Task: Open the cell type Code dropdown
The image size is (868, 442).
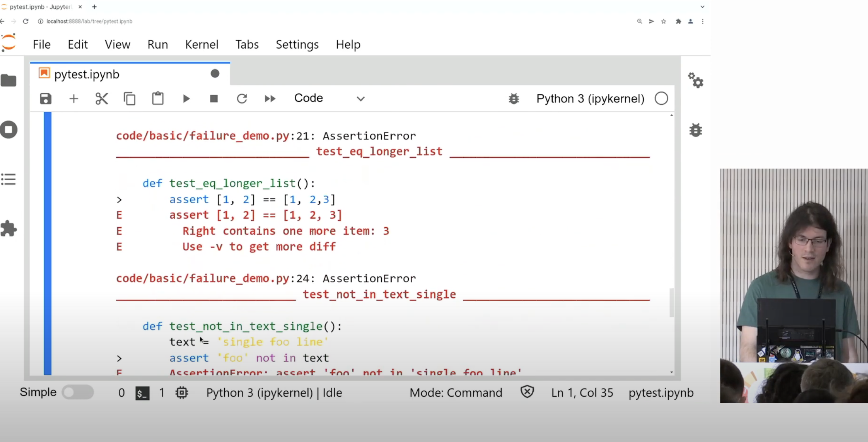Action: [x=329, y=98]
